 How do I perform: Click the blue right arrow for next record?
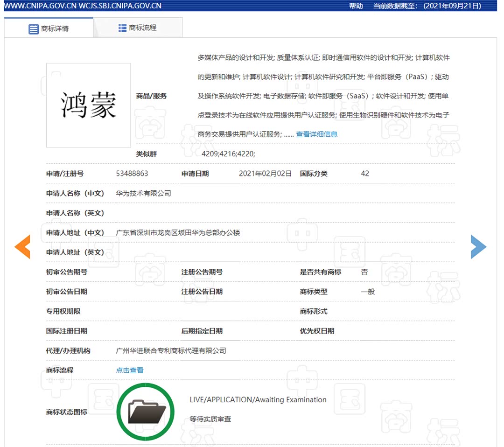pyautogui.click(x=479, y=247)
